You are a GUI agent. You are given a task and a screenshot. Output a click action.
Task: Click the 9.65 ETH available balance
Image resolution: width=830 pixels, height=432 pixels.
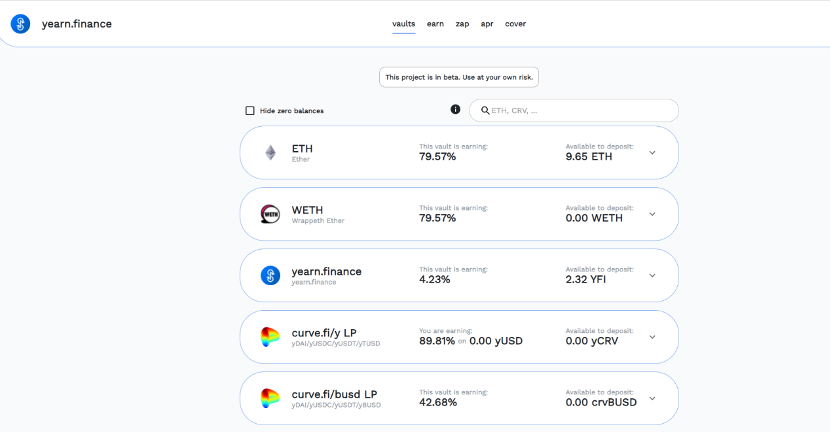589,157
